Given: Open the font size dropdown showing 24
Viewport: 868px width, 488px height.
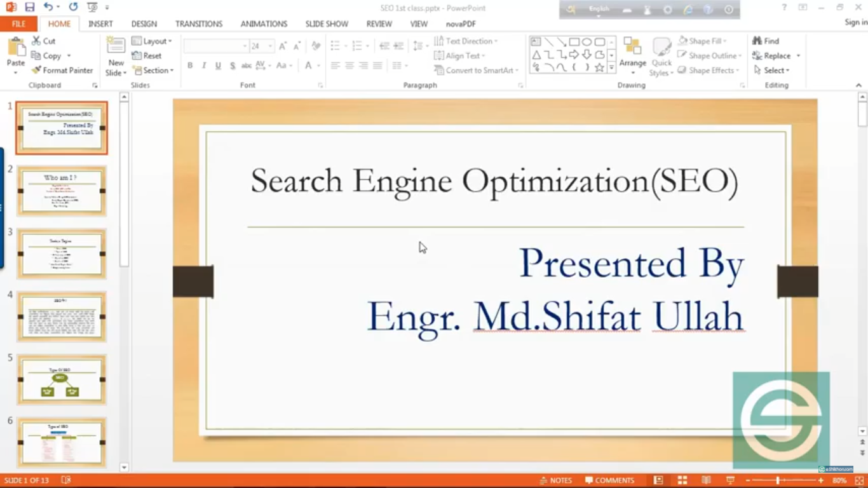Looking at the screenshot, I should [x=270, y=46].
